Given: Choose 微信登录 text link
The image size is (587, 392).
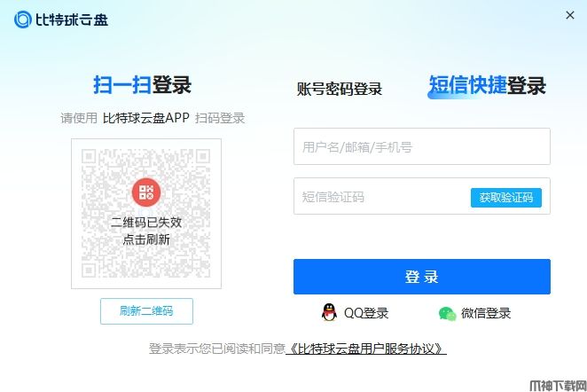Looking at the screenshot, I should click(x=486, y=313).
